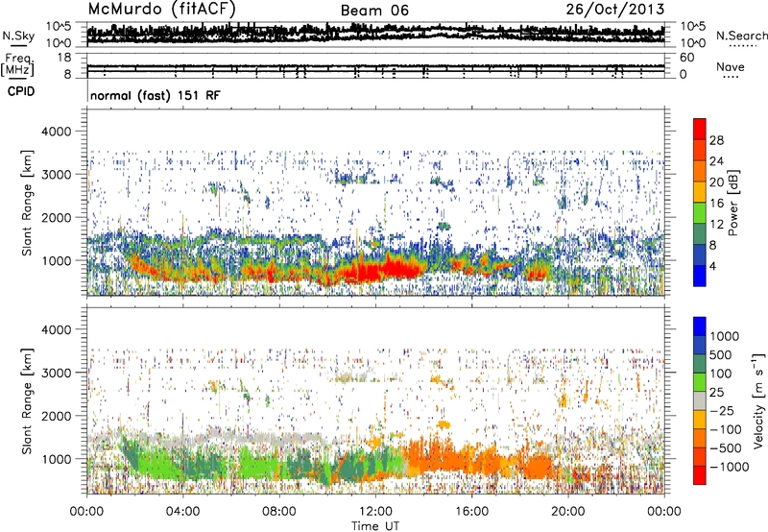Click the '10^5' label left of noise panel

coord(59,27)
